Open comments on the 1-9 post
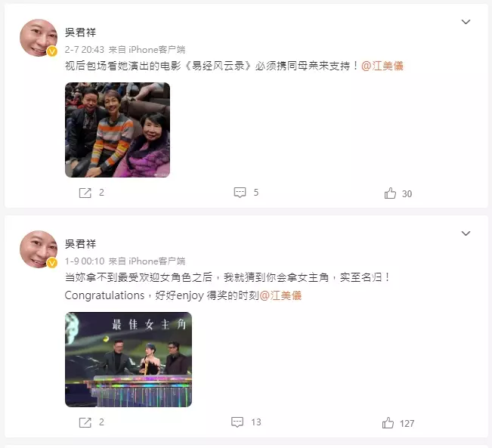 (237, 422)
